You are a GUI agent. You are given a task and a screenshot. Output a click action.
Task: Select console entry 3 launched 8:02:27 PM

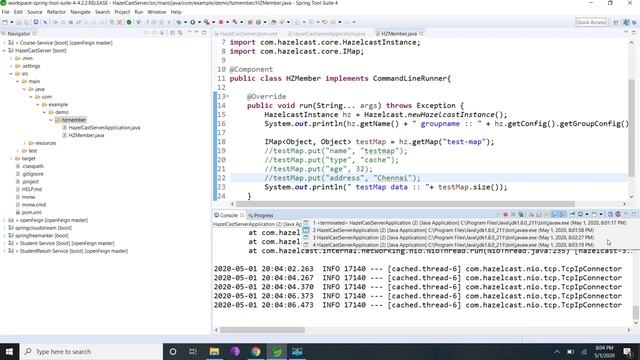click(452, 238)
